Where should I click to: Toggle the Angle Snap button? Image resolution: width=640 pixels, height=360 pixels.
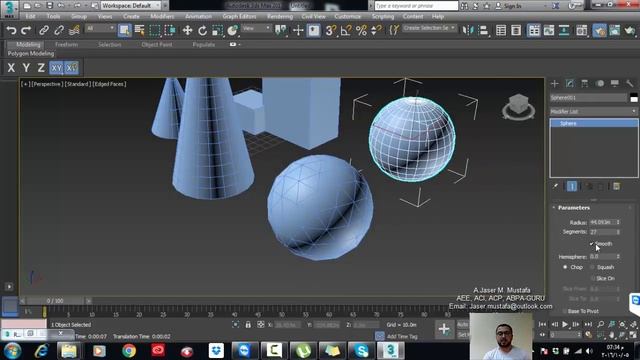pyautogui.click(x=346, y=30)
